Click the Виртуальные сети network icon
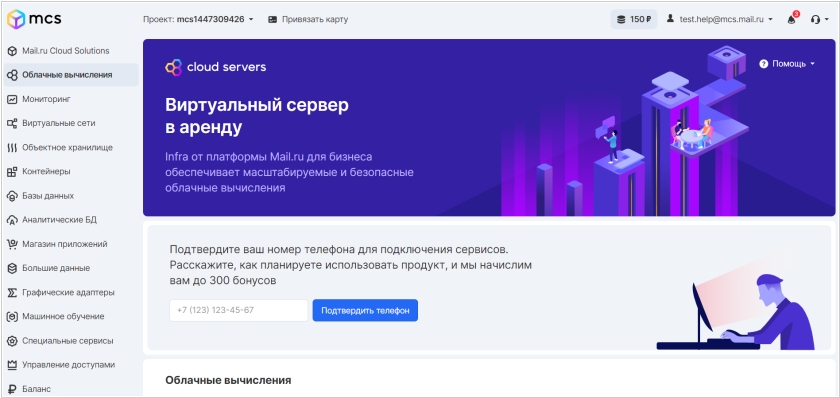 (x=12, y=123)
